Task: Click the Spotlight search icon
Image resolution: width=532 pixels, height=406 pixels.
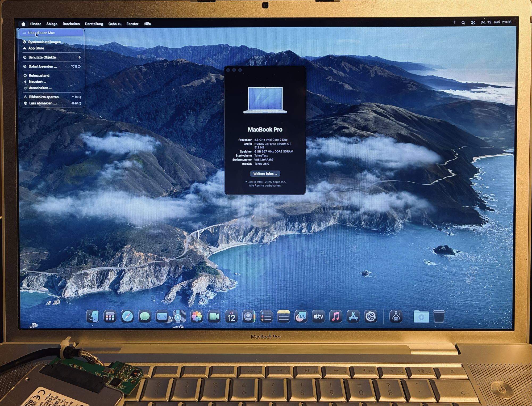Action: pyautogui.click(x=463, y=23)
